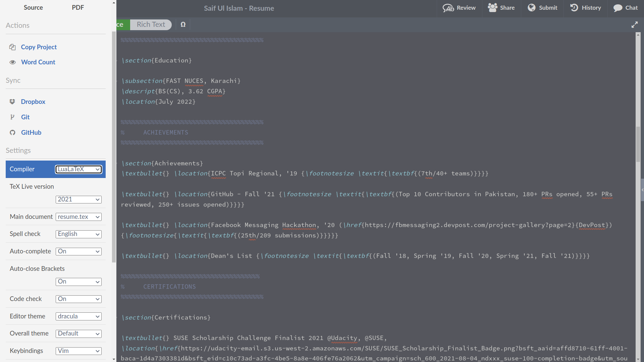Click the eye icon beside Word Count
This screenshot has height=362, width=644.
[12, 62]
